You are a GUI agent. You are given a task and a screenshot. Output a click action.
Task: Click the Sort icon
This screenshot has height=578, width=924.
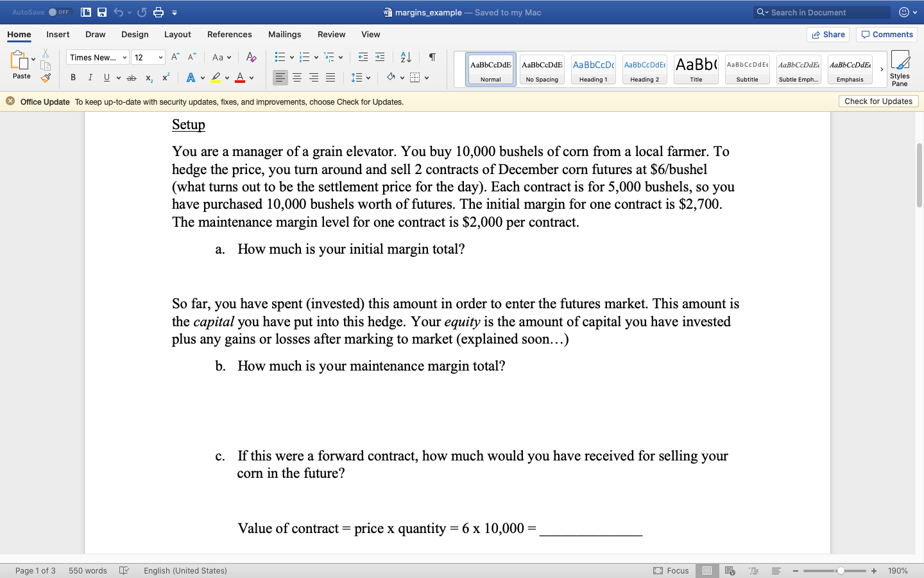point(406,57)
